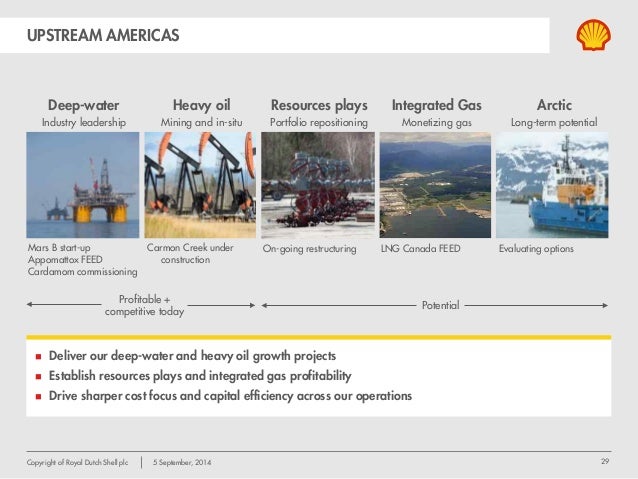The image size is (638, 479).
Task: Open the pumpjacks photo under Heavy oil
Action: click(x=200, y=185)
